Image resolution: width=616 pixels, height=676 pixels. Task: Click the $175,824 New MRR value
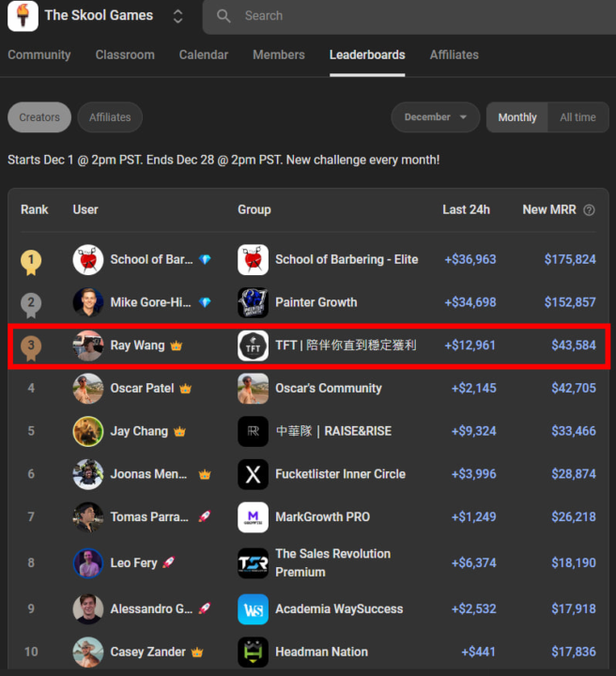coord(570,259)
